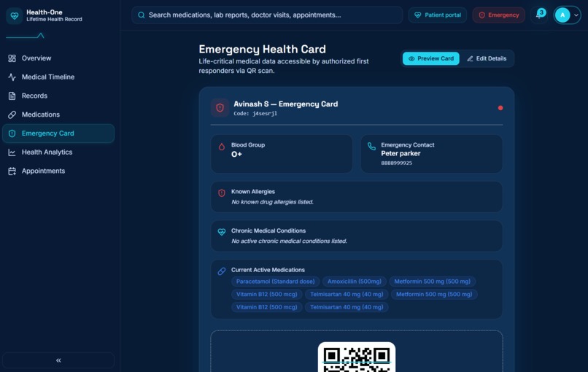Click the phone icon in Emergency Contact

pos(371,147)
